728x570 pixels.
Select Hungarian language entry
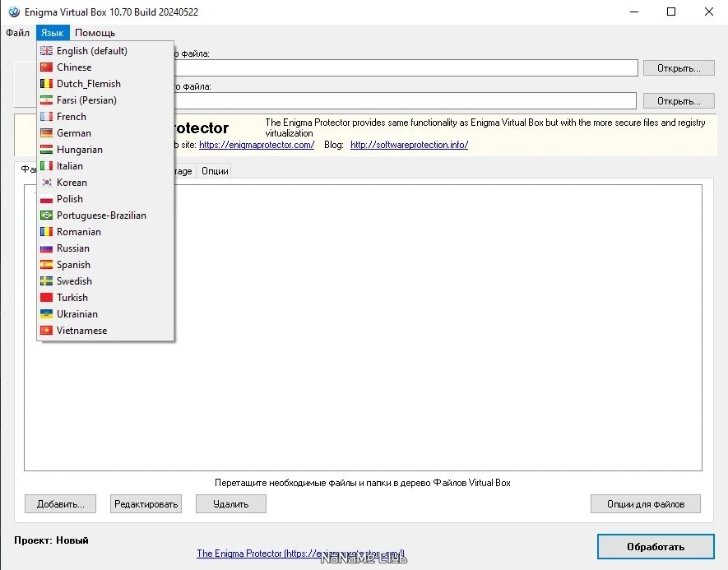(x=105, y=150)
